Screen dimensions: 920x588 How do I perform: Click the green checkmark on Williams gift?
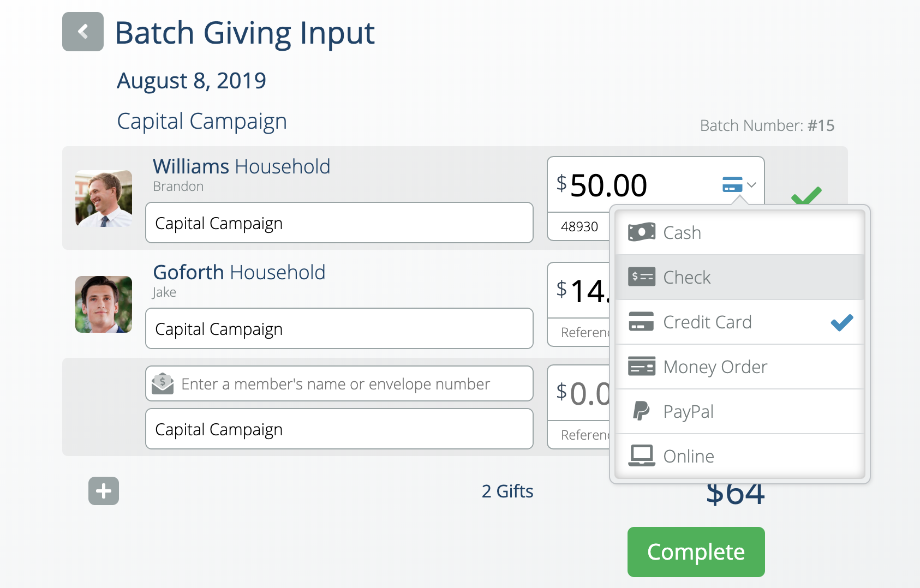pos(806,195)
